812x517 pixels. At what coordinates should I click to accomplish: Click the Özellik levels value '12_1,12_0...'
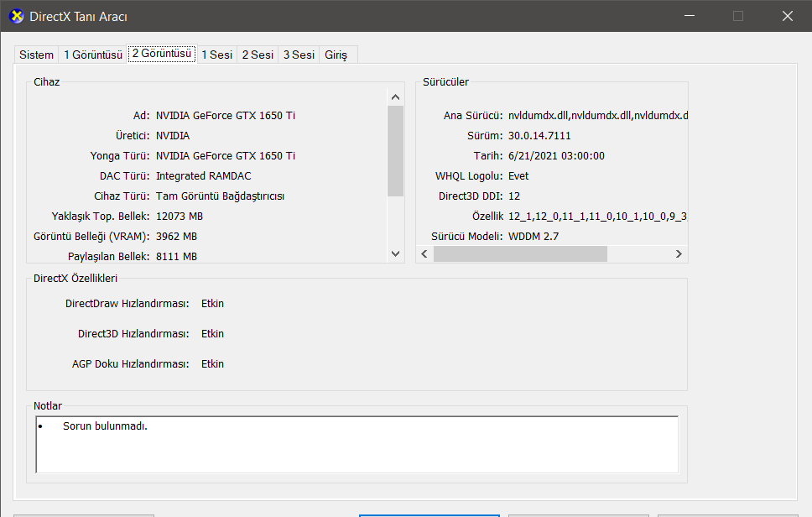click(597, 217)
